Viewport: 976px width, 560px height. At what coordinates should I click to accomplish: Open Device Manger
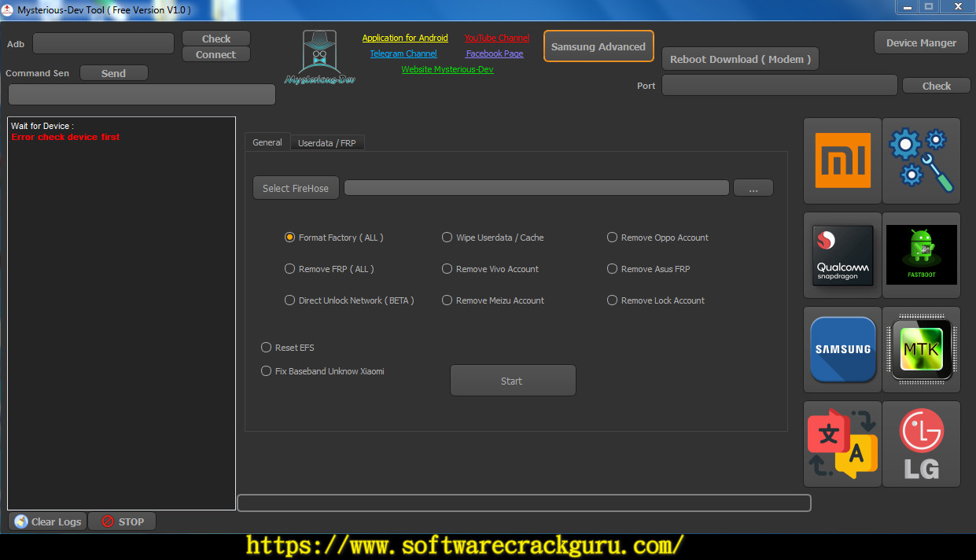click(x=921, y=42)
